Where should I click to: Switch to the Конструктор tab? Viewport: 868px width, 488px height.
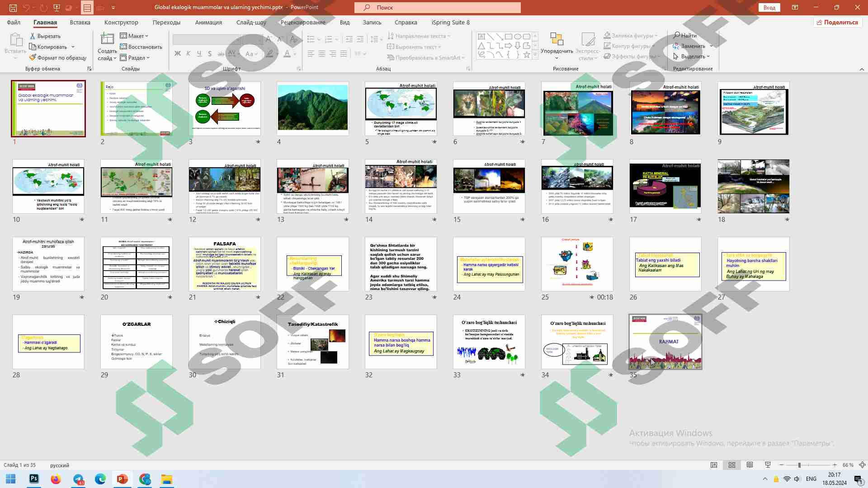(121, 22)
